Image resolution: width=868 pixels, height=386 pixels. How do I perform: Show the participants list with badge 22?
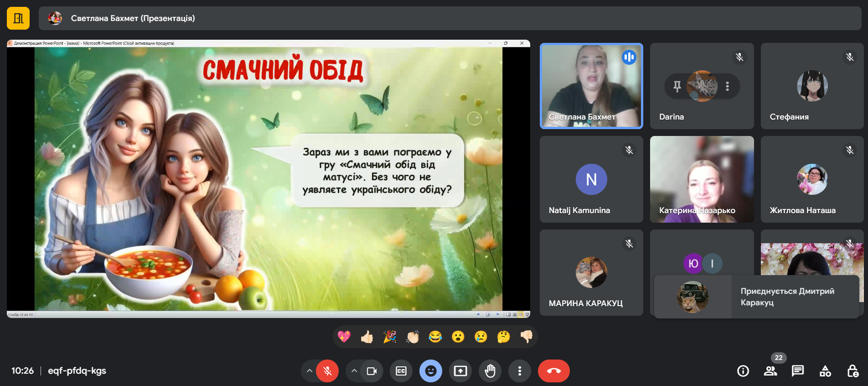coord(770,371)
